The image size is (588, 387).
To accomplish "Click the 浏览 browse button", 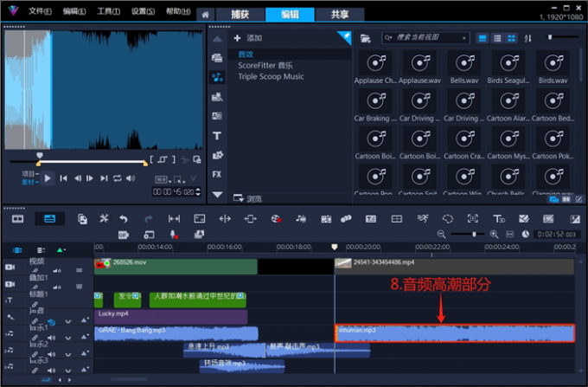I will click(x=247, y=198).
